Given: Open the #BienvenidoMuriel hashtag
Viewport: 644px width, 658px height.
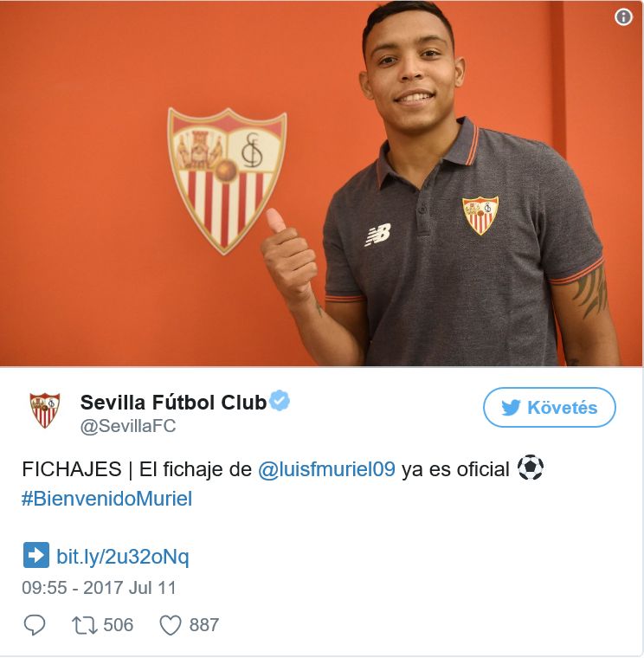Looking at the screenshot, I should coord(107,499).
